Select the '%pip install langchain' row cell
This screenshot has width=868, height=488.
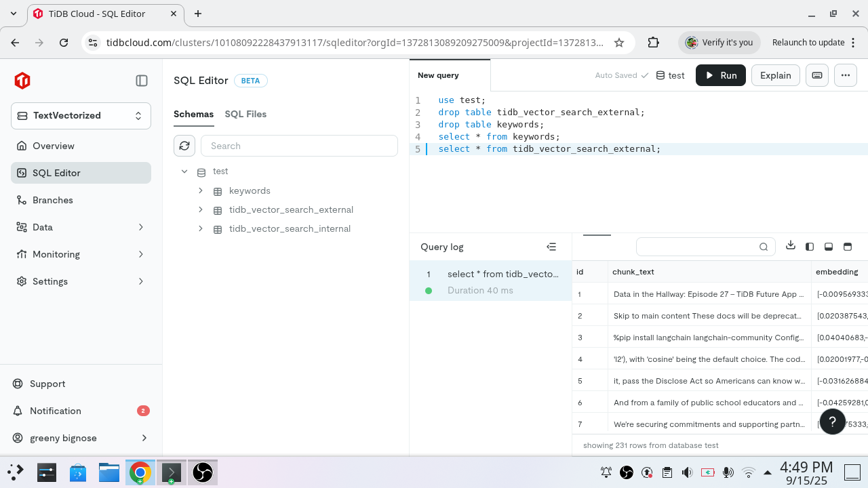click(709, 338)
